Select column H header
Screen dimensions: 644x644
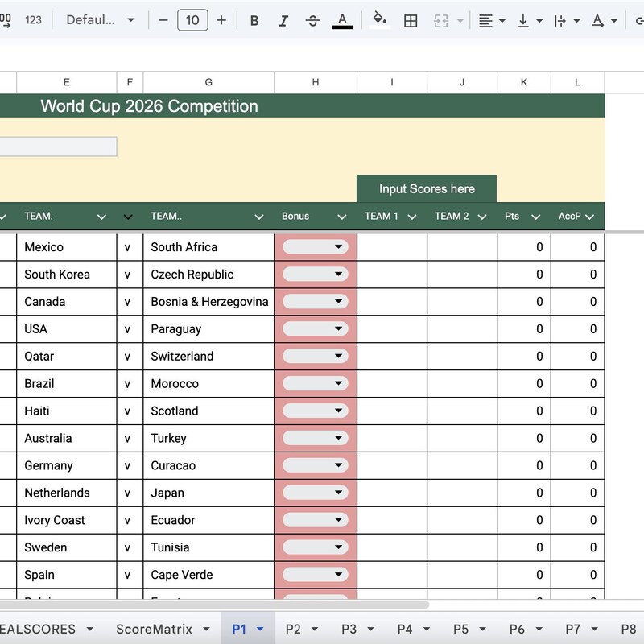316,82
